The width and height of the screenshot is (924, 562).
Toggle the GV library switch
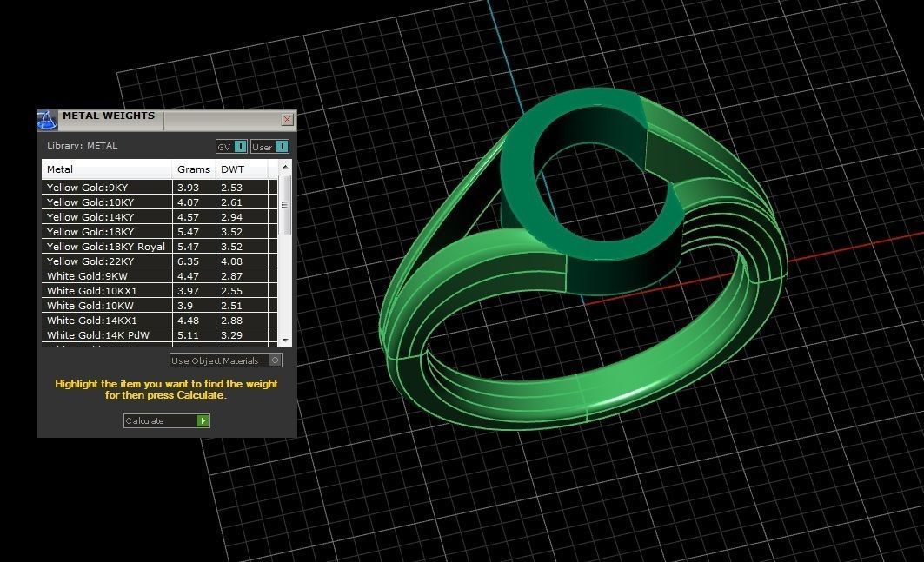pyautogui.click(x=231, y=147)
